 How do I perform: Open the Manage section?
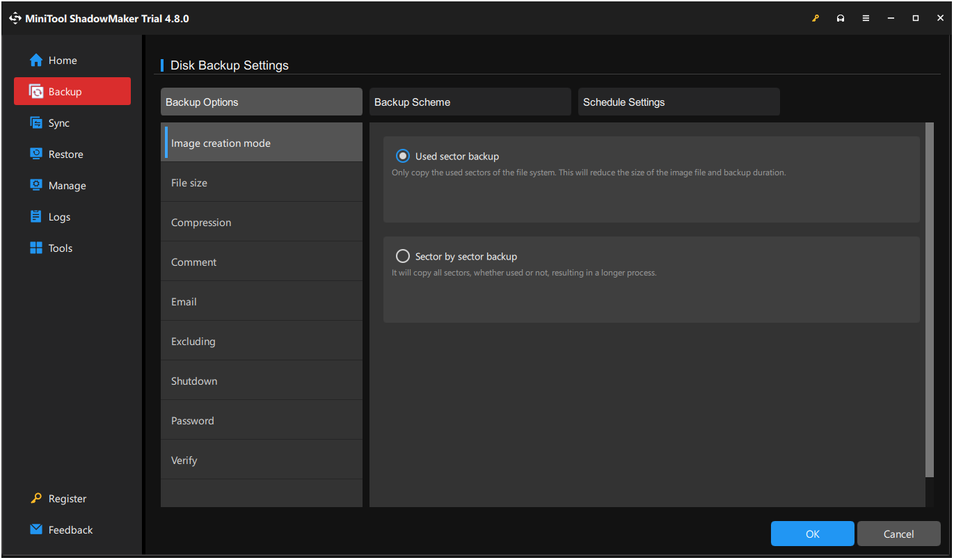[65, 185]
